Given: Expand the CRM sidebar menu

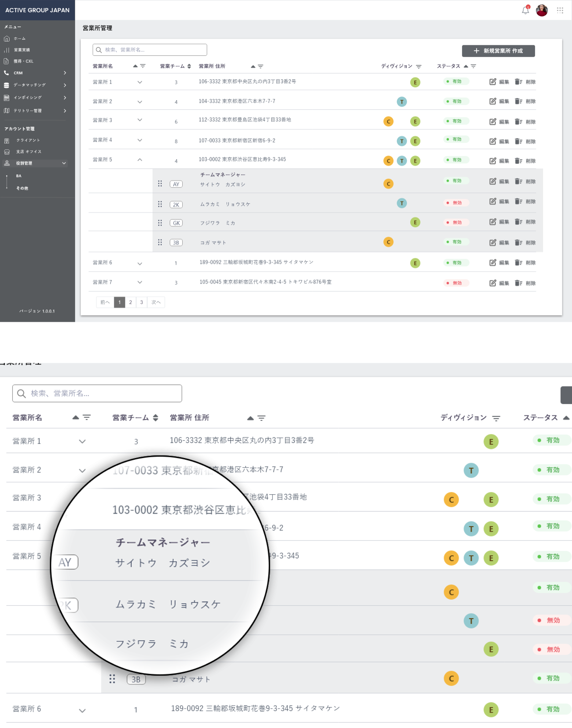Looking at the screenshot, I should click(x=35, y=73).
